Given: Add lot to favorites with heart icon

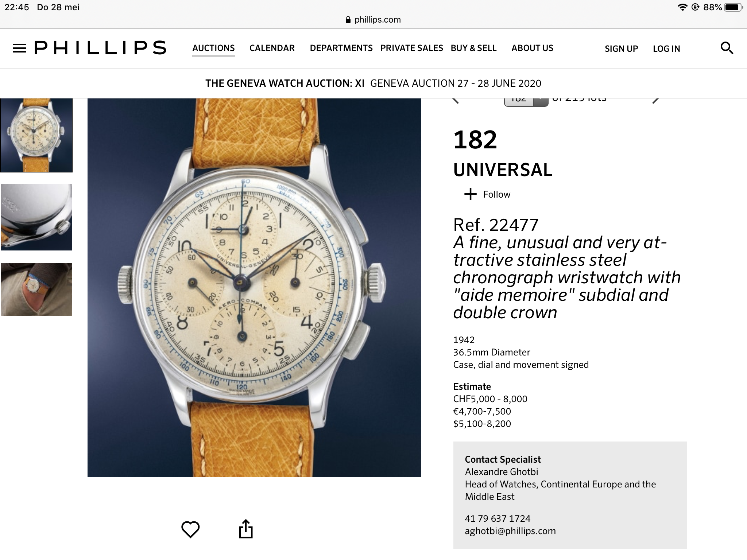Looking at the screenshot, I should click(190, 529).
